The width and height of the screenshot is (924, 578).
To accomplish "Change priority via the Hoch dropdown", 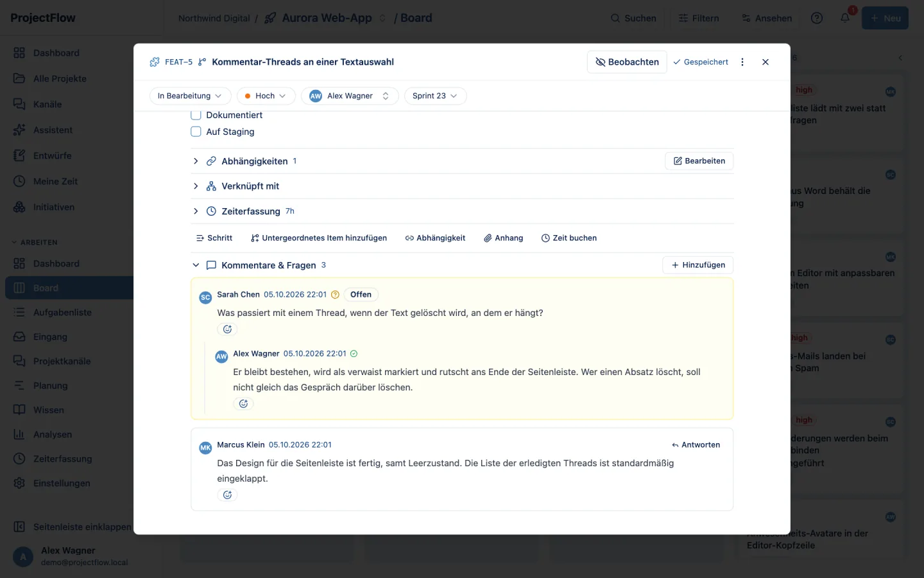I will pyautogui.click(x=266, y=96).
